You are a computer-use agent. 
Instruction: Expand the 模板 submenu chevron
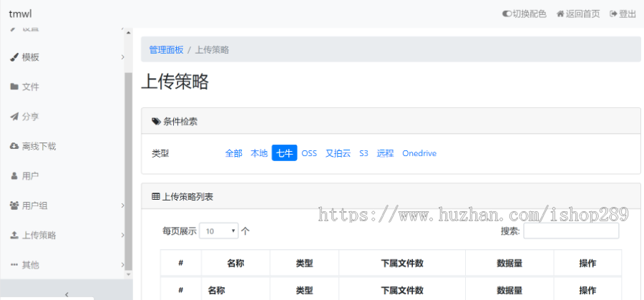122,57
